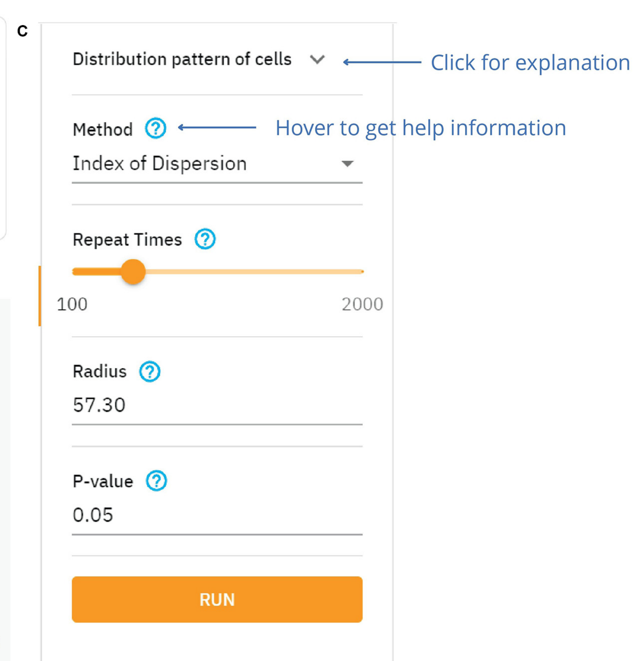Image resolution: width=644 pixels, height=661 pixels.
Task: Open the Method dropdown arrow
Action: click(x=347, y=163)
